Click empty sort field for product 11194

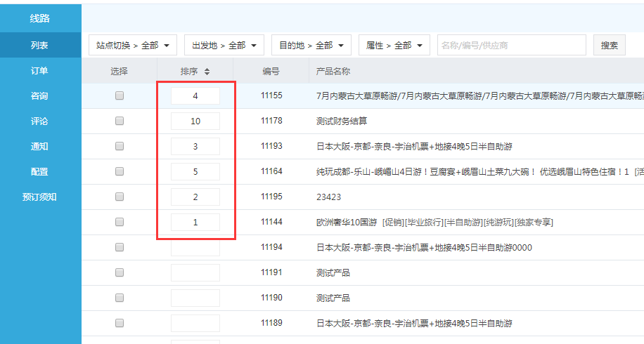coord(195,247)
